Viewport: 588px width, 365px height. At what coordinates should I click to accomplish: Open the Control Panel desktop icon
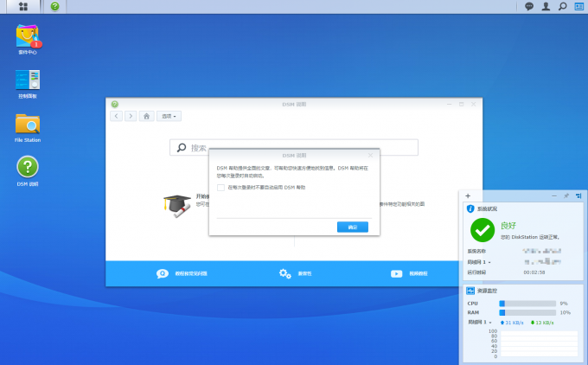tap(28, 84)
